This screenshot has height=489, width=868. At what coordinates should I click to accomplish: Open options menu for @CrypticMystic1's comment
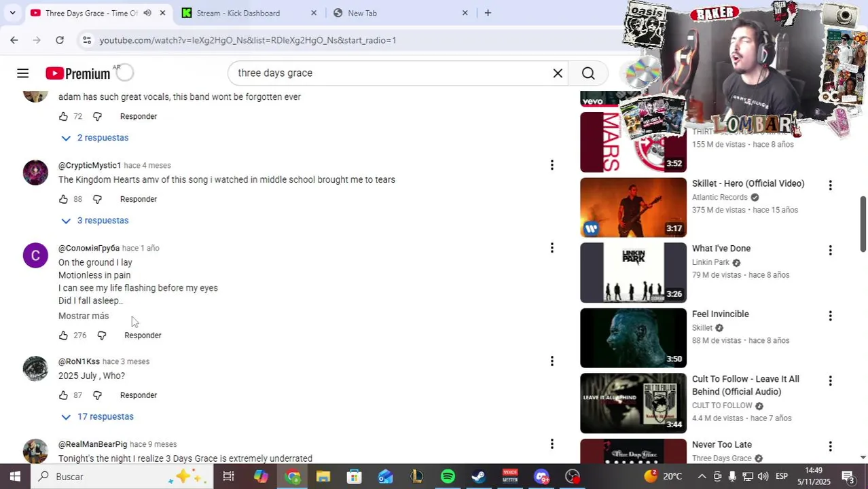click(x=551, y=165)
